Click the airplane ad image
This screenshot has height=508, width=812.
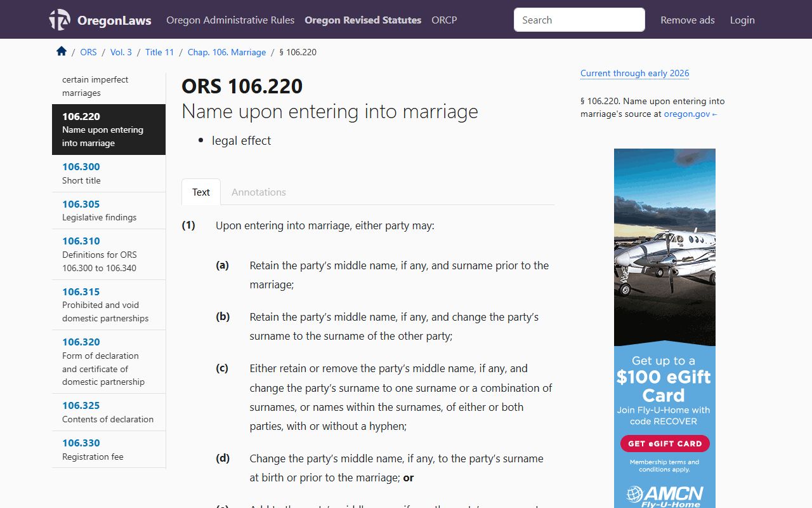(x=665, y=247)
